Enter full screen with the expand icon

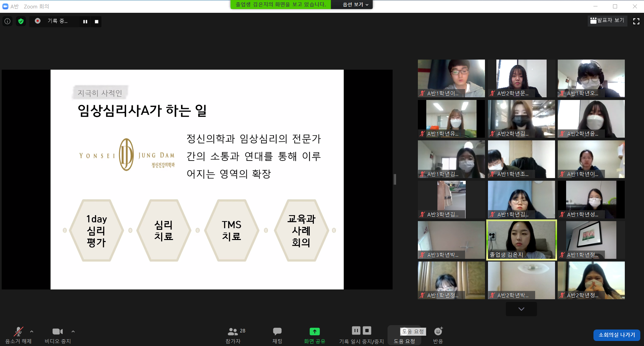(637, 21)
